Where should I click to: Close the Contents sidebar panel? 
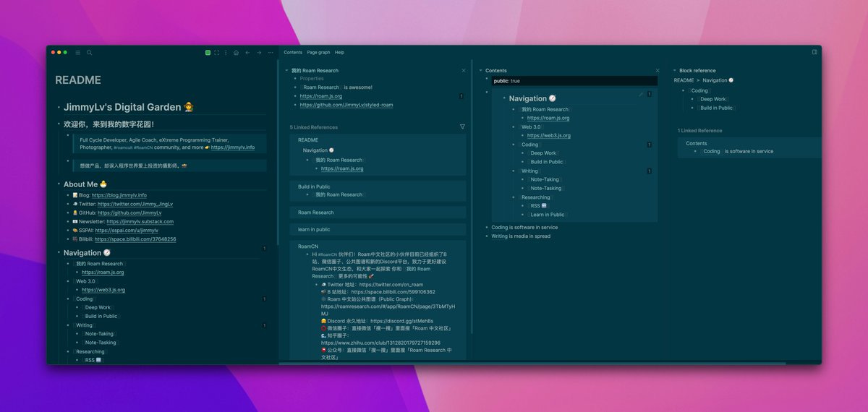point(658,71)
